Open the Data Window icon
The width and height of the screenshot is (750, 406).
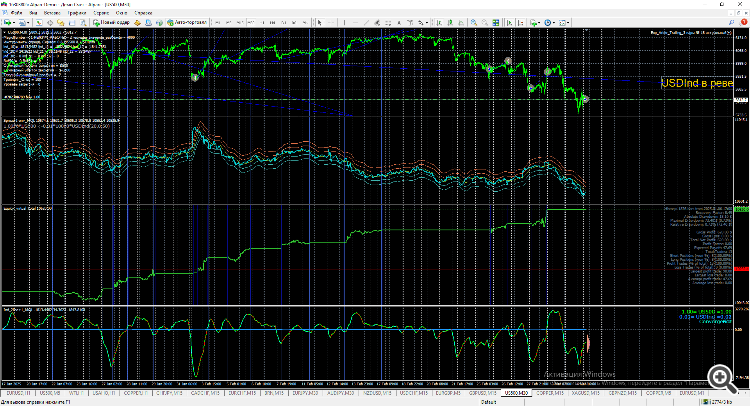coord(50,22)
